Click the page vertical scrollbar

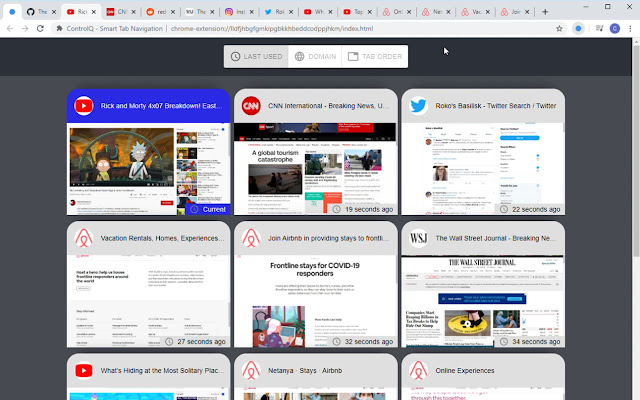click(636, 151)
